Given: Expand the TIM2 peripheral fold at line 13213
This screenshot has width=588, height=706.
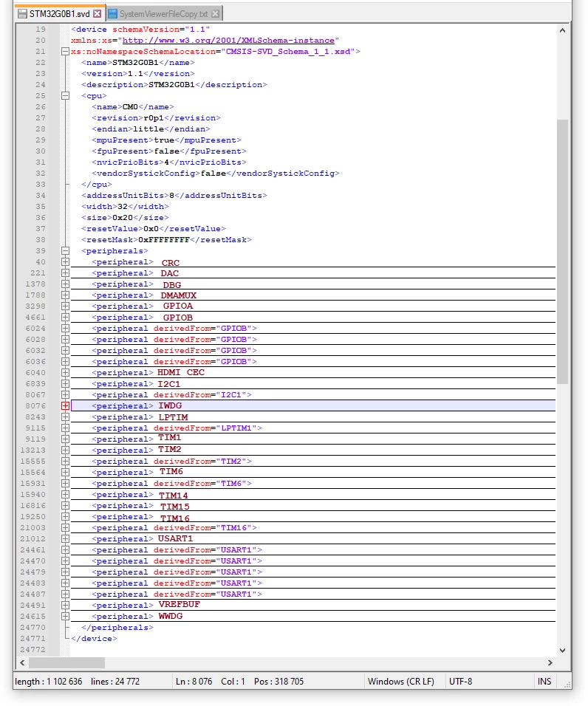Looking at the screenshot, I should (65, 450).
